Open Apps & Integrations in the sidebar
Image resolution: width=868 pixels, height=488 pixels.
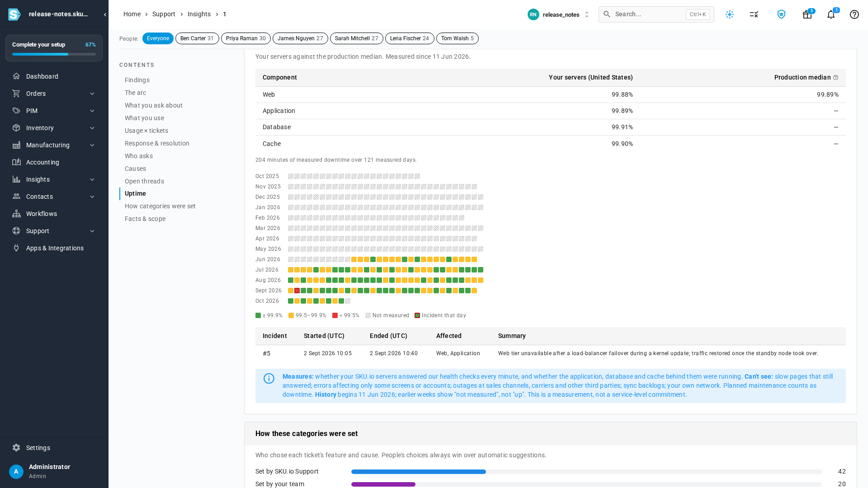coord(54,248)
